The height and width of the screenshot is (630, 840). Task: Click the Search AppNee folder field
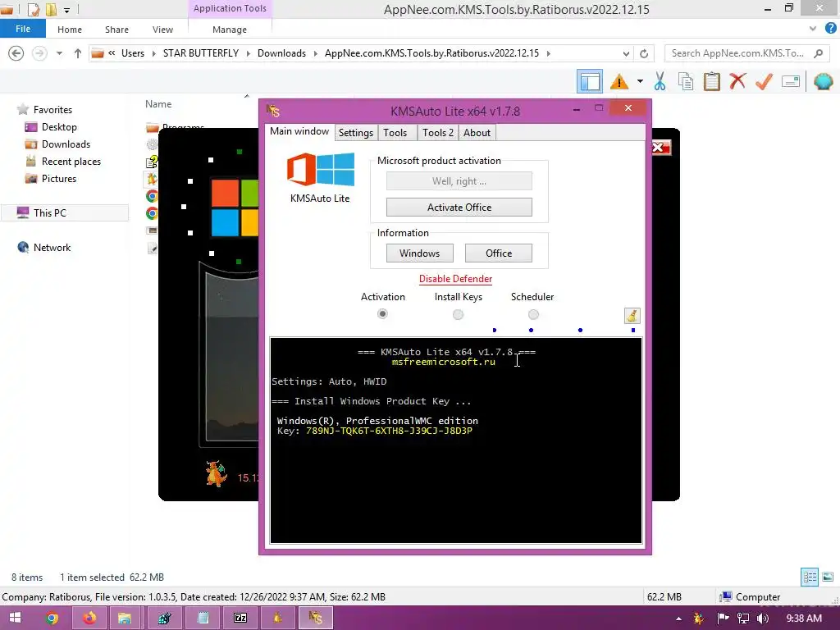click(746, 53)
